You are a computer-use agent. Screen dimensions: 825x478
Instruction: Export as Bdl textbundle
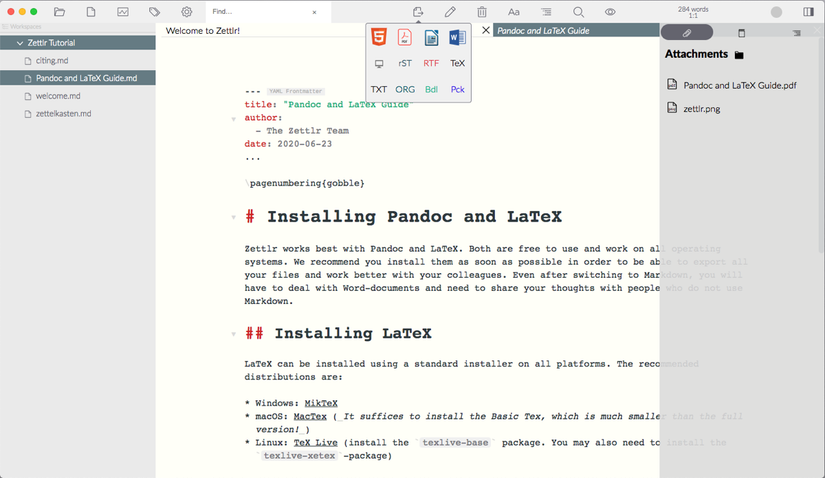point(431,89)
